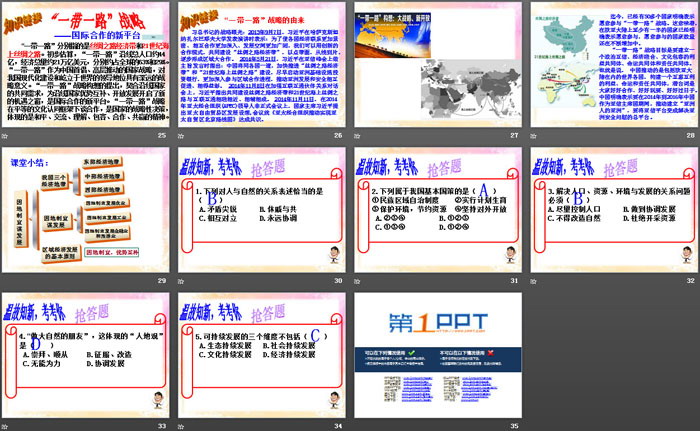Click the animation star icon under slide 27
The height and width of the screenshot is (431, 700).
357,135
